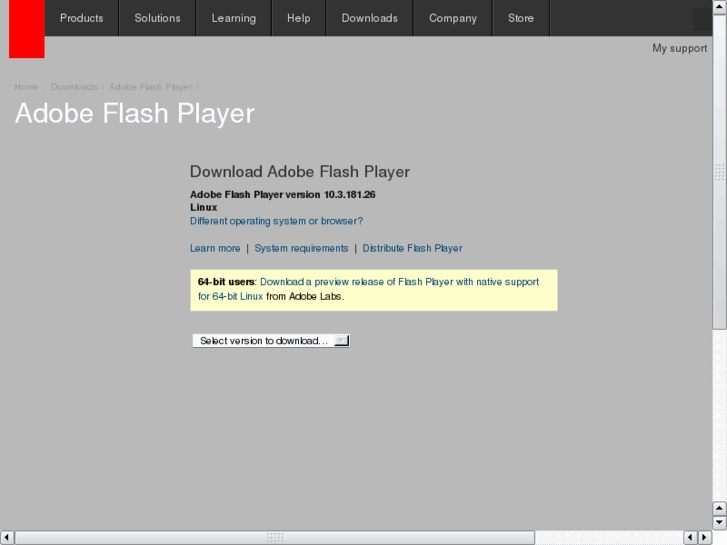This screenshot has width=727, height=545.
Task: Open the Help menu
Action: point(299,18)
